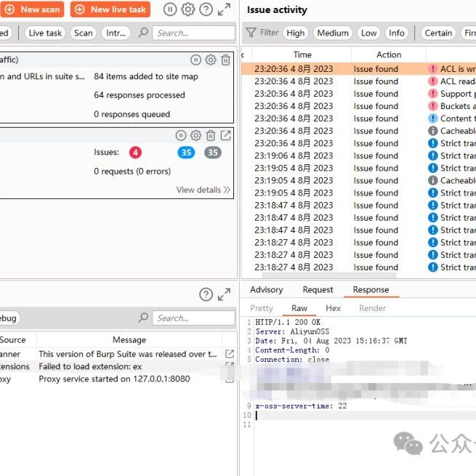Open View details of the audit task
476x476 pixels.
[x=203, y=190]
